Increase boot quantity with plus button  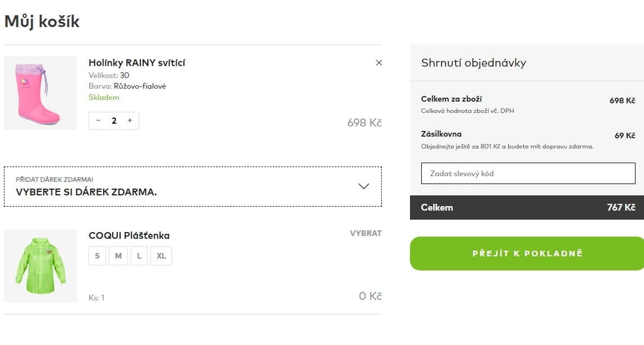point(130,120)
